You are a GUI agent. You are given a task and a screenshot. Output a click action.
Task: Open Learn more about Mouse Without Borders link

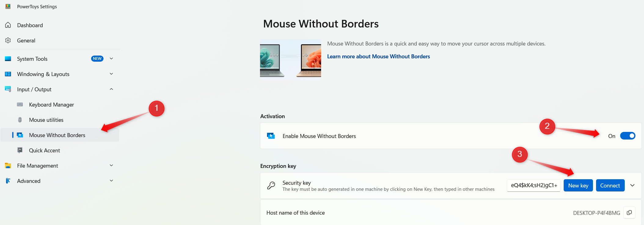(x=378, y=56)
